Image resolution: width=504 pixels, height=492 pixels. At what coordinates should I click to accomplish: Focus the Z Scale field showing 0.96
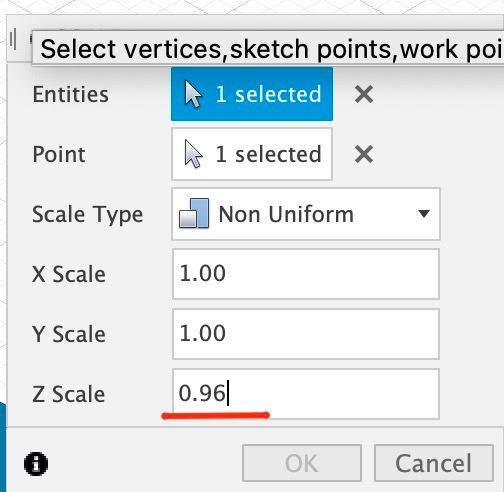[x=306, y=394]
